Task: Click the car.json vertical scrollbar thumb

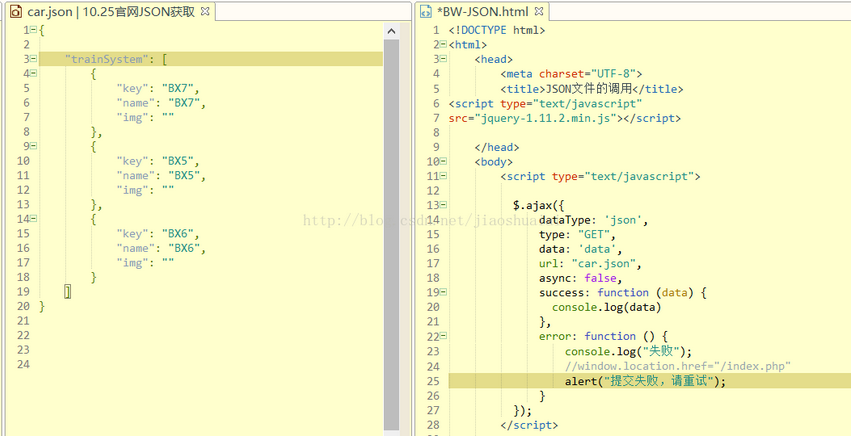Action: [x=391, y=235]
